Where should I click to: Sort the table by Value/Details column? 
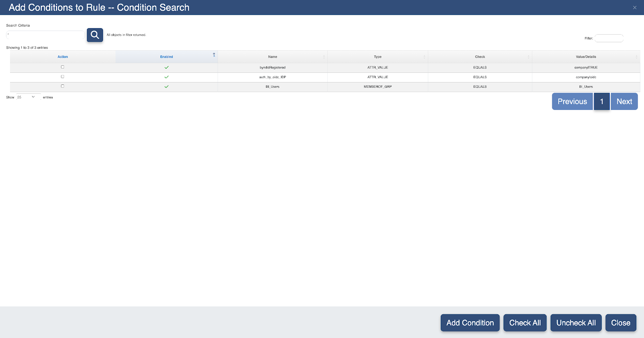tap(586, 57)
